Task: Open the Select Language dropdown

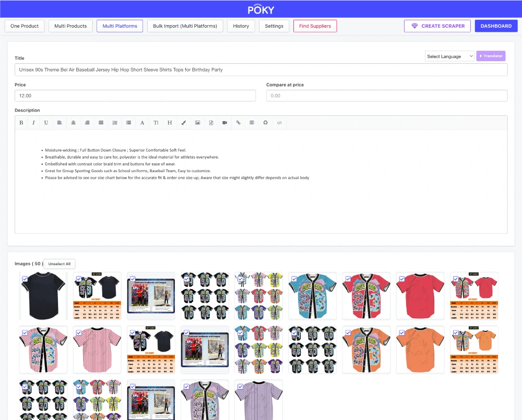Action: 449,56
